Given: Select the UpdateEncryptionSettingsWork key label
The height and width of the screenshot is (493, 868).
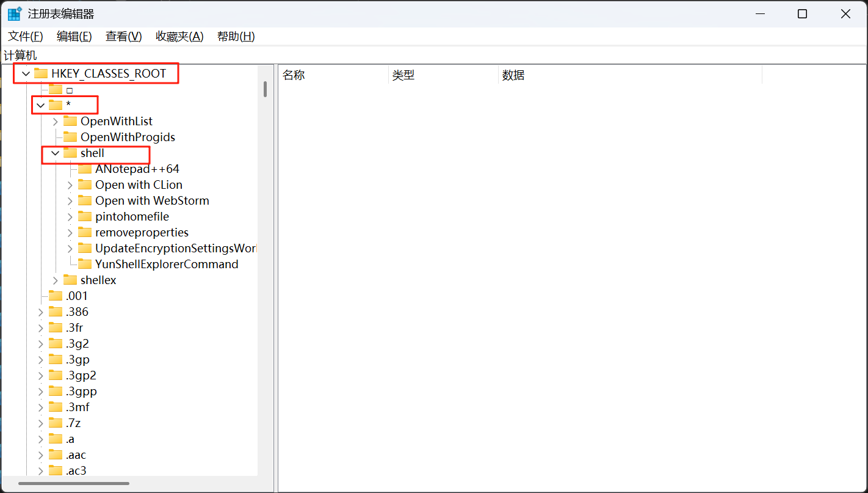Looking at the screenshot, I should pyautogui.click(x=176, y=248).
